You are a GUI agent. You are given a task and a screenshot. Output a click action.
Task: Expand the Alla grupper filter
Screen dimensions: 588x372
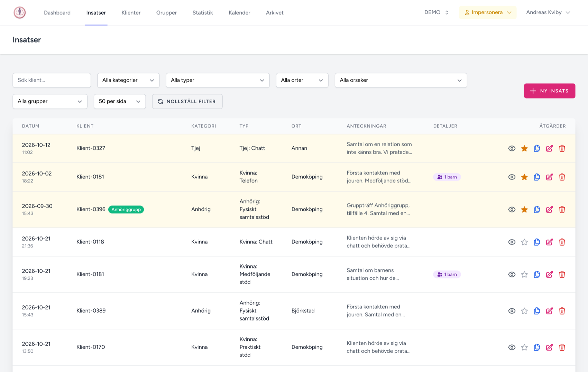(50, 102)
